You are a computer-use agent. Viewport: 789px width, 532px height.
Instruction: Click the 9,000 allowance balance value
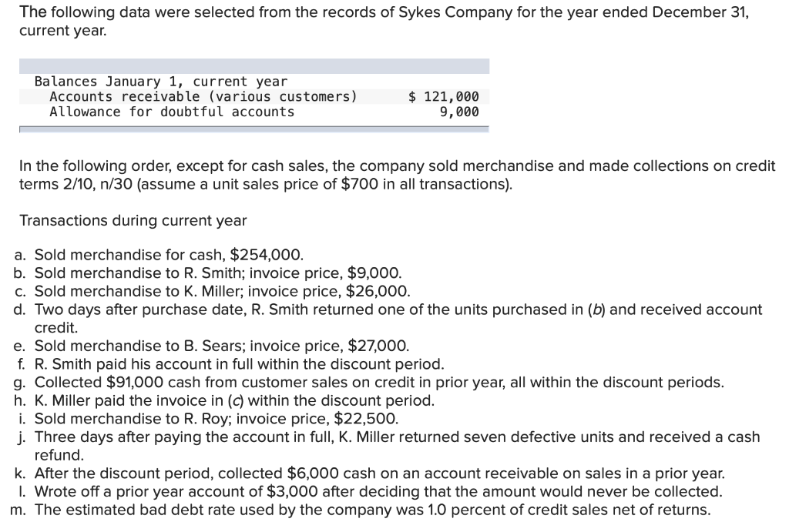[x=458, y=112]
